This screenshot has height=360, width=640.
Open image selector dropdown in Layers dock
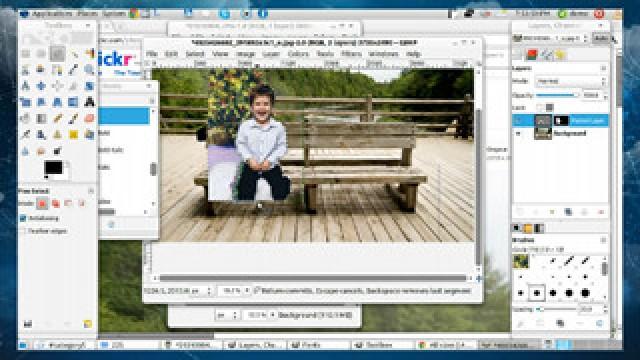click(x=551, y=38)
